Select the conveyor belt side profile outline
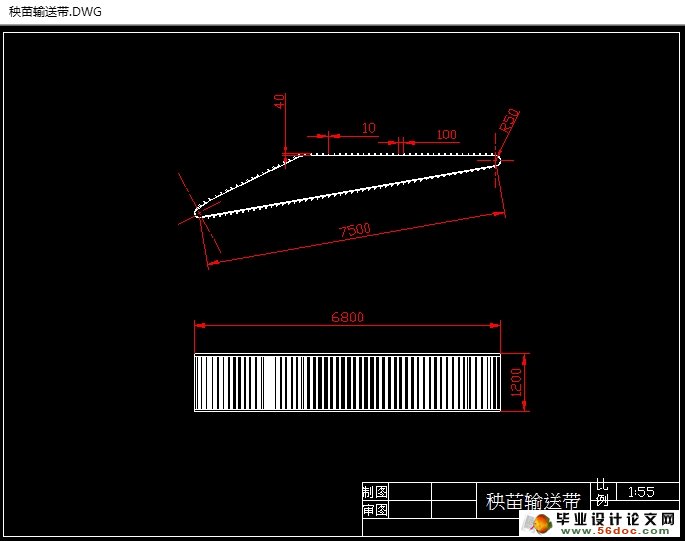The image size is (685, 541). (x=347, y=186)
